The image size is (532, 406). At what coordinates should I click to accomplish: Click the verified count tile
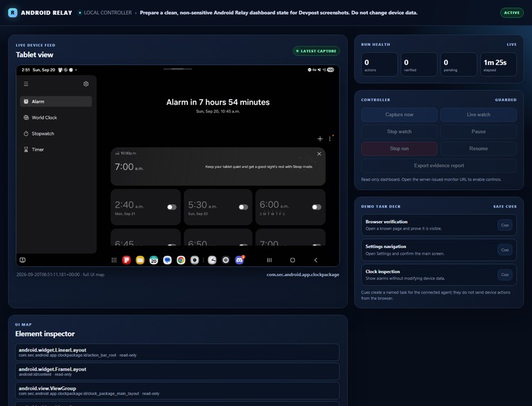point(419,64)
